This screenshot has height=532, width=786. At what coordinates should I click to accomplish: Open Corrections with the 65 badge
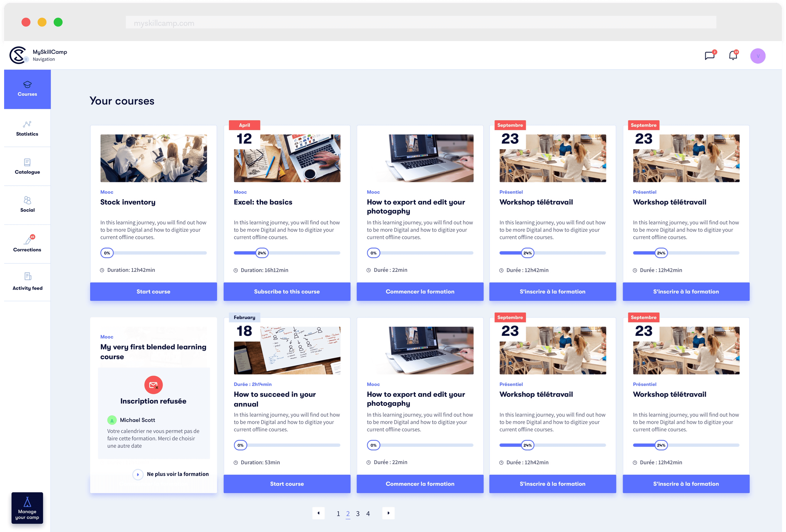click(x=27, y=244)
